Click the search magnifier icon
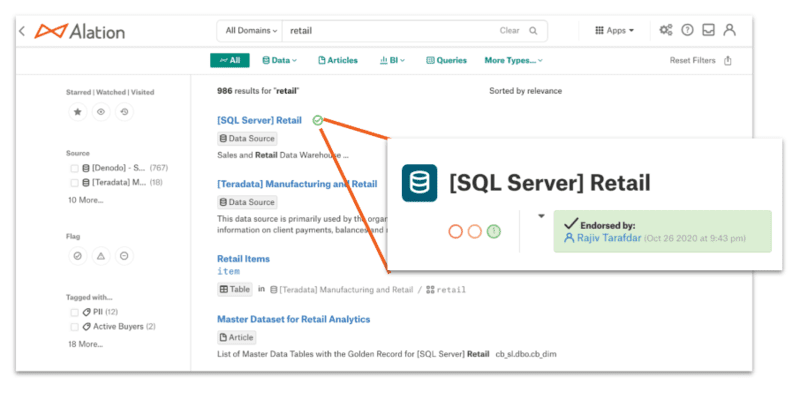Screen dimensions: 799x399 pos(533,31)
